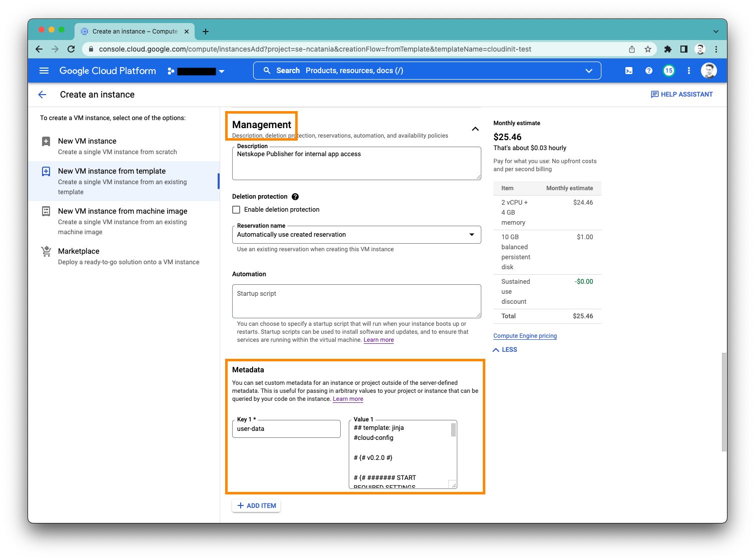Click the Total row $25.46 value

click(x=583, y=316)
